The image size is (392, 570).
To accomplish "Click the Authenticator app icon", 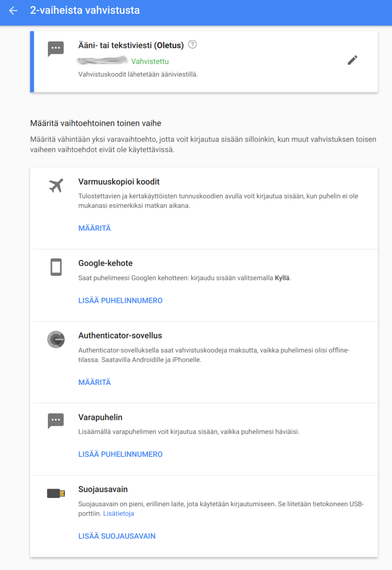I will (56, 340).
